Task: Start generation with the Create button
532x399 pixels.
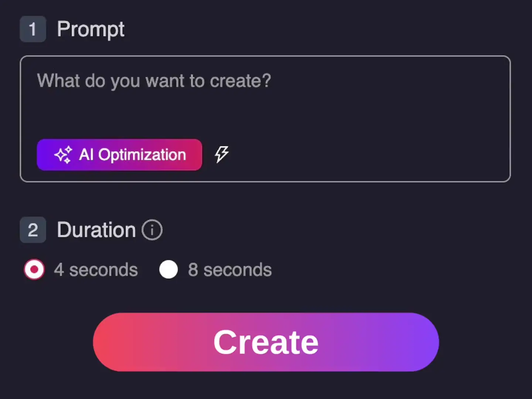Action: [x=266, y=342]
